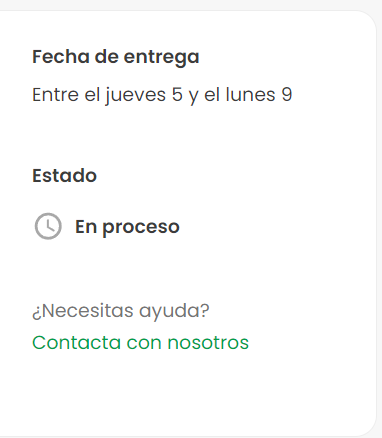382x438 pixels.
Task: Click the word entrega in the heading
Action: pos(161,58)
